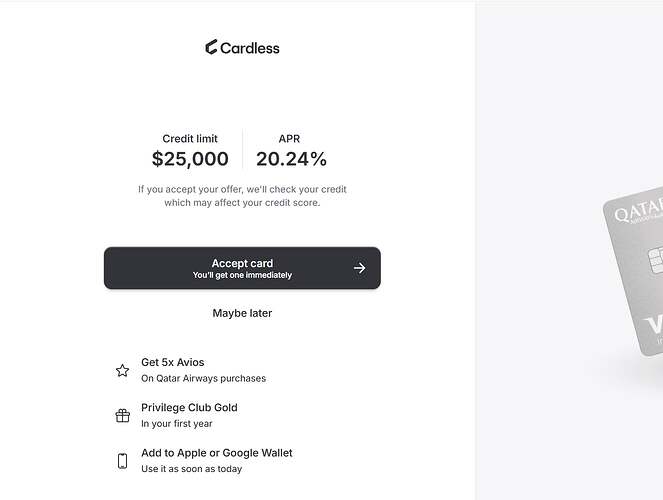The height and width of the screenshot is (500, 663).
Task: Accept the card offer
Action: tap(242, 268)
